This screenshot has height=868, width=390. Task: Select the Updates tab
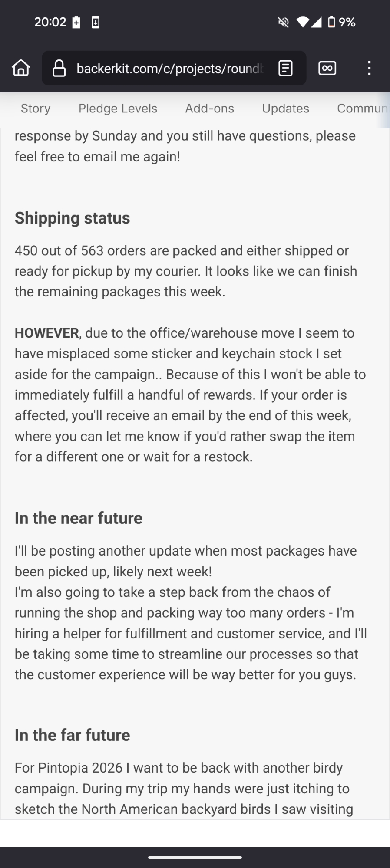tap(285, 108)
